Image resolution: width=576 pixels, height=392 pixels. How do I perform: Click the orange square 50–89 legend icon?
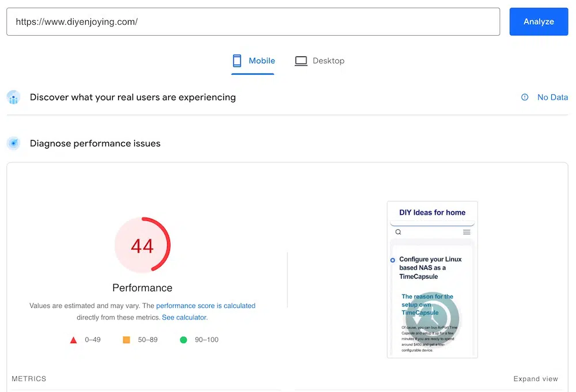126,340
